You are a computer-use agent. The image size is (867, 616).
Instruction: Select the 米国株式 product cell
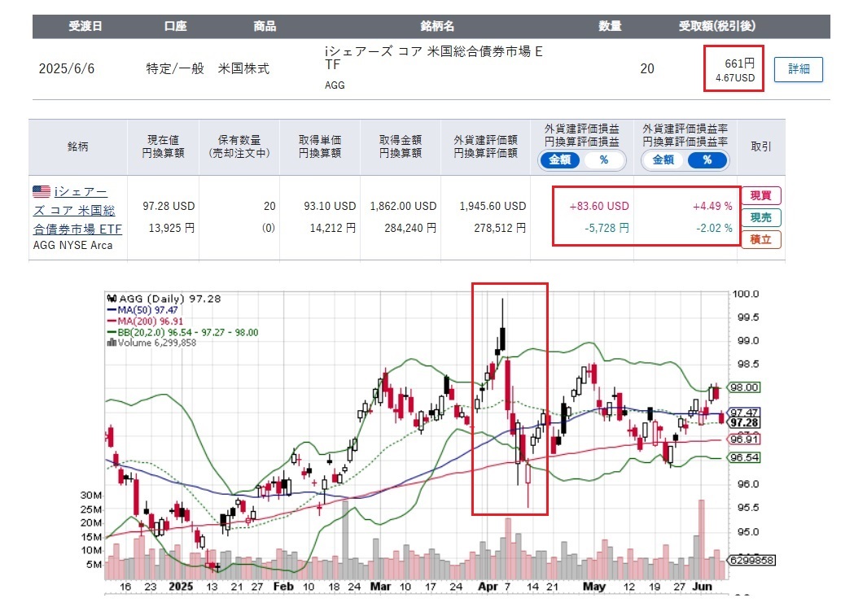click(x=244, y=68)
